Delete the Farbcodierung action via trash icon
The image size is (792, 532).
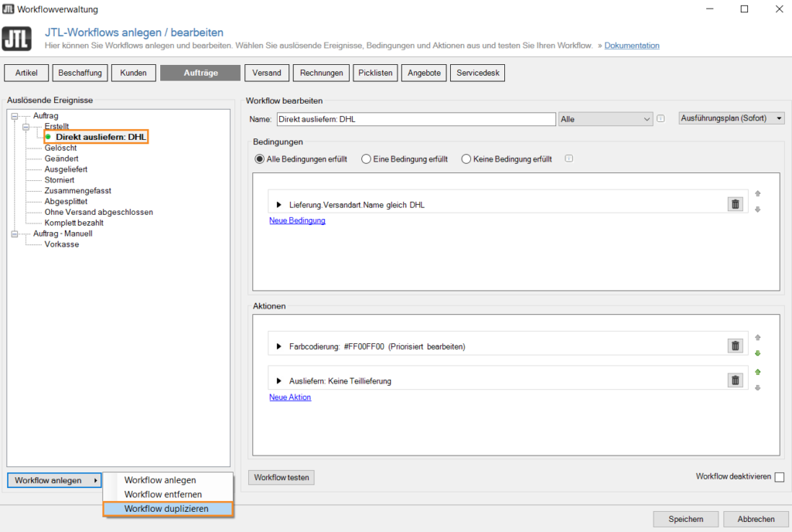coord(734,345)
